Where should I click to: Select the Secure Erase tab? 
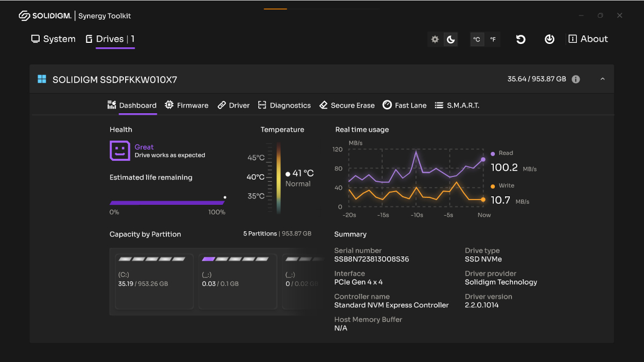point(347,105)
